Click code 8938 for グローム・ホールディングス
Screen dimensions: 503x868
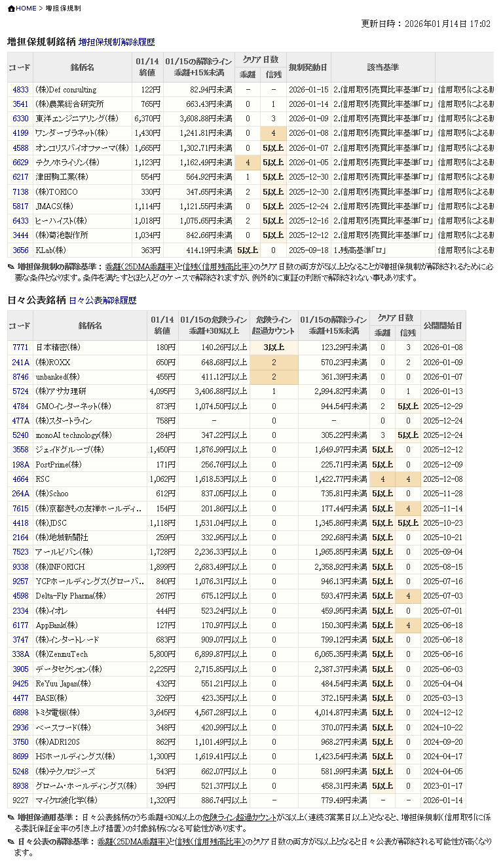click(x=20, y=786)
